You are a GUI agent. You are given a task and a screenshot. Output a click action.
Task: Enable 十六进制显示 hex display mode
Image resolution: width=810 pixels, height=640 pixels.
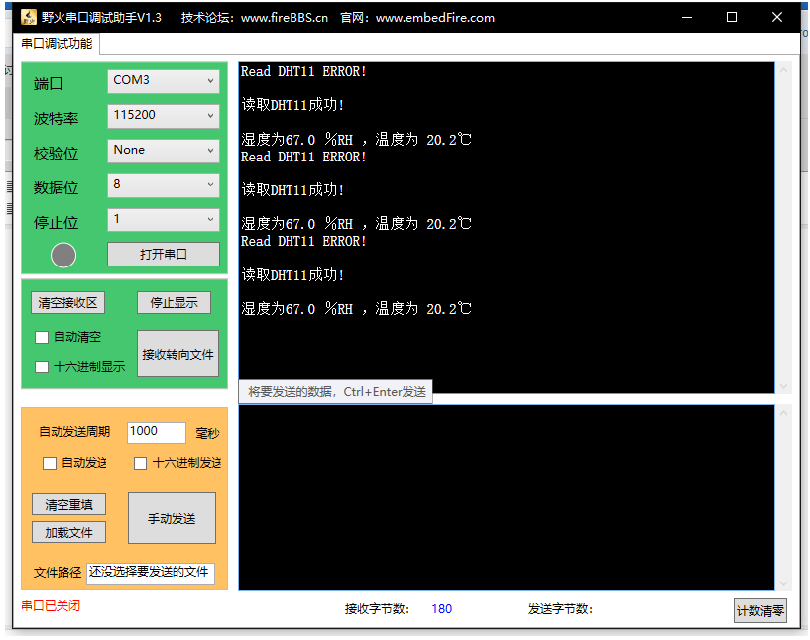tap(42, 366)
